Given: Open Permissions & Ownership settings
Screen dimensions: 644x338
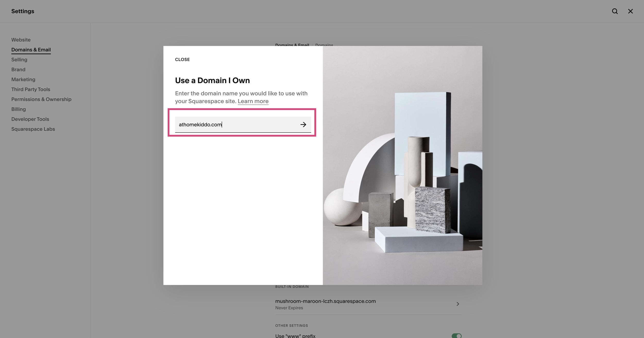Looking at the screenshot, I should tap(41, 99).
